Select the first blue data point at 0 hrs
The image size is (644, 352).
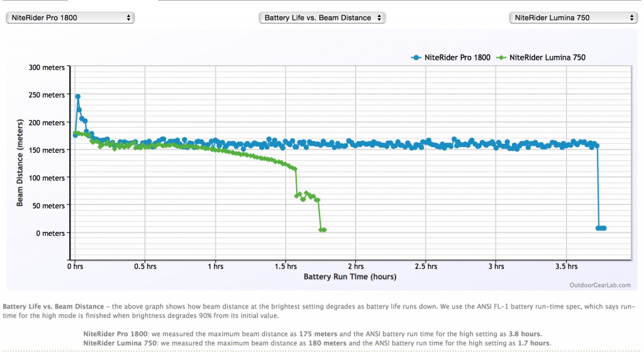point(75,135)
